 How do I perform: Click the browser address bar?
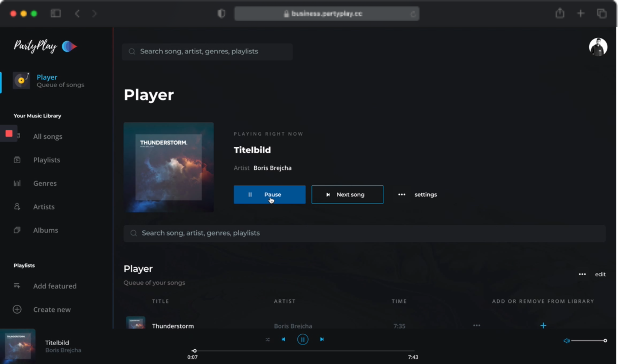coord(327,14)
